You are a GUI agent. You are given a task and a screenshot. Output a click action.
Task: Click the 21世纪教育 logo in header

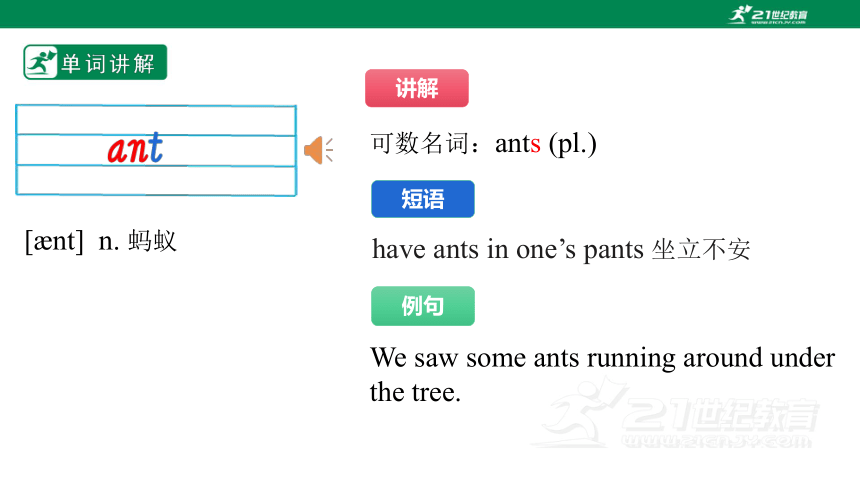(768, 14)
